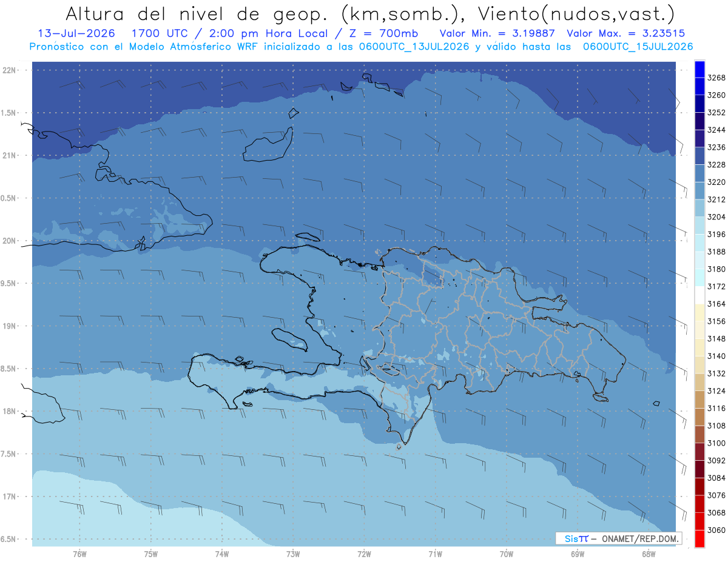Click the '3196' colorbar value
The height and width of the screenshot is (562, 728).
pos(716,234)
